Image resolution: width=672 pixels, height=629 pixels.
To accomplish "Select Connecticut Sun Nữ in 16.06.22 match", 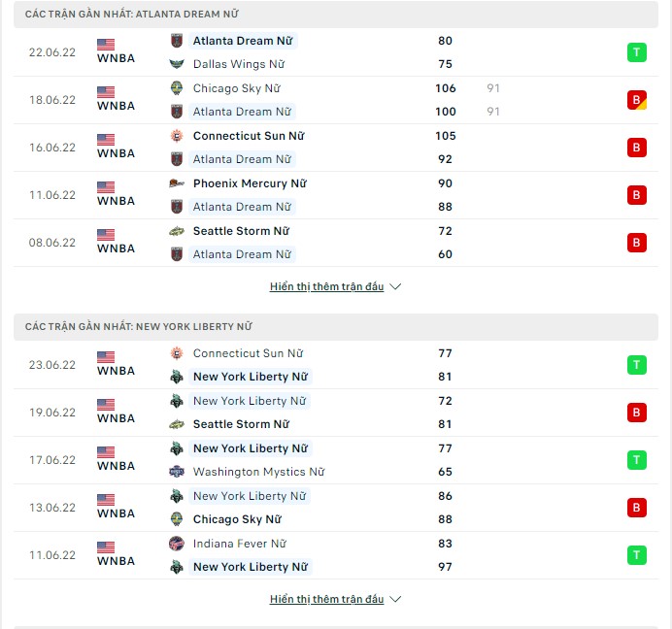I will pyautogui.click(x=249, y=136).
